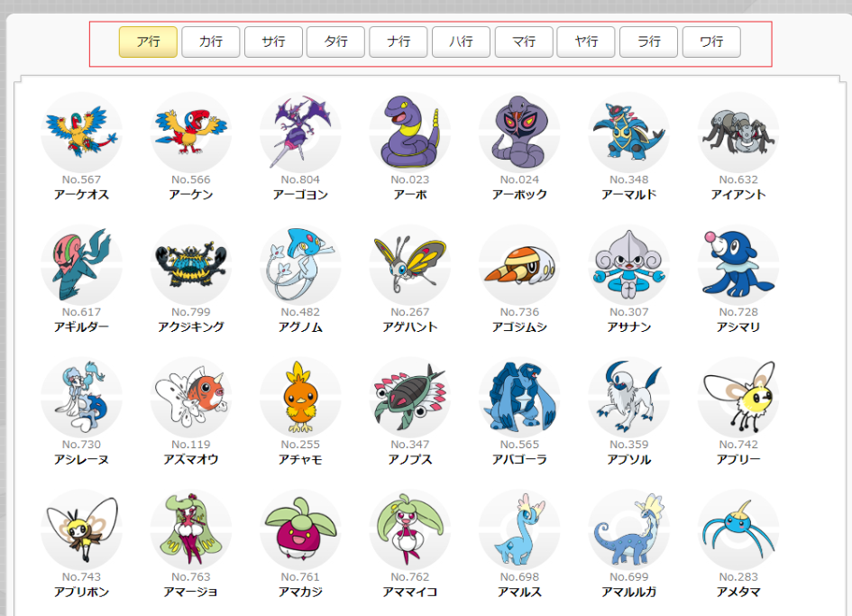Open アクジキング No.799 image

[x=191, y=265]
